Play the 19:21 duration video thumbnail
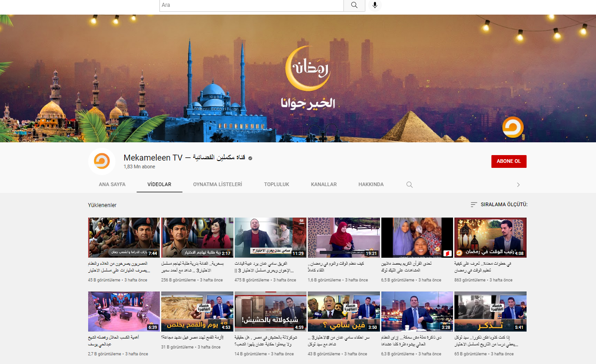The height and width of the screenshot is (364, 596). pyautogui.click(x=344, y=238)
